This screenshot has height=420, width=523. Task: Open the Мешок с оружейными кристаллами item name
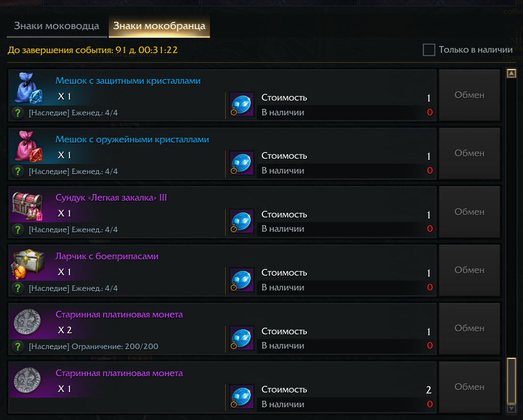pos(132,139)
